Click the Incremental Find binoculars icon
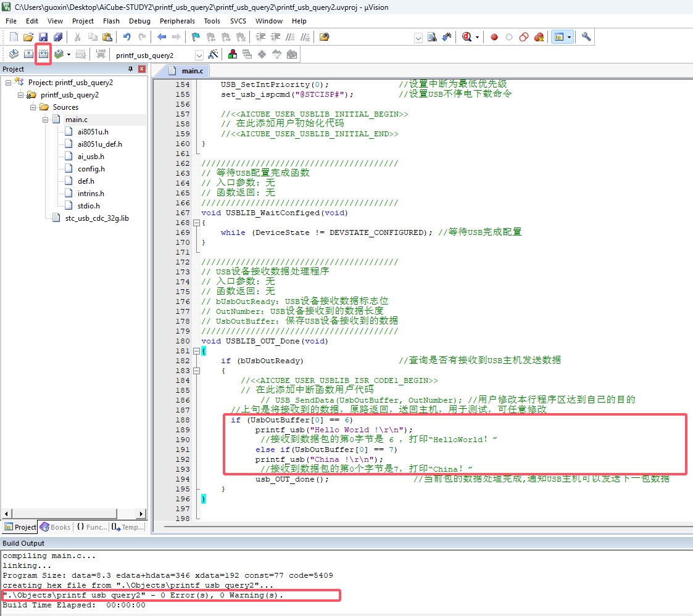The width and height of the screenshot is (693, 616). point(447,37)
